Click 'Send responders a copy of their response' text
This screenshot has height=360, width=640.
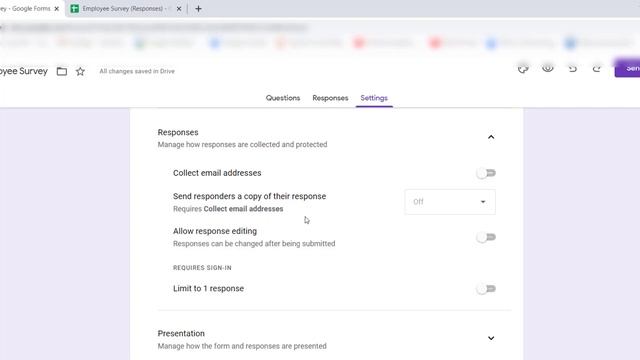pyautogui.click(x=249, y=196)
